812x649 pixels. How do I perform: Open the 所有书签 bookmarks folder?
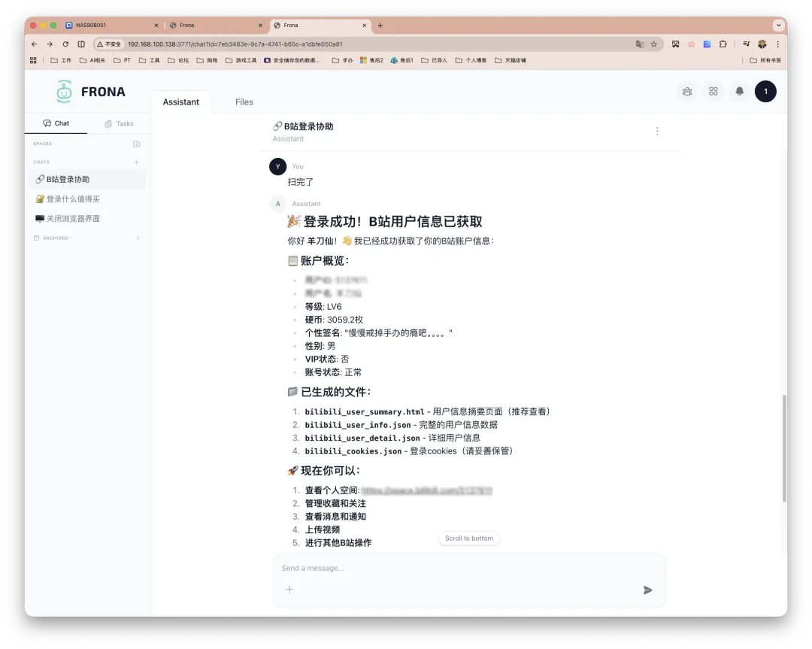pos(765,61)
